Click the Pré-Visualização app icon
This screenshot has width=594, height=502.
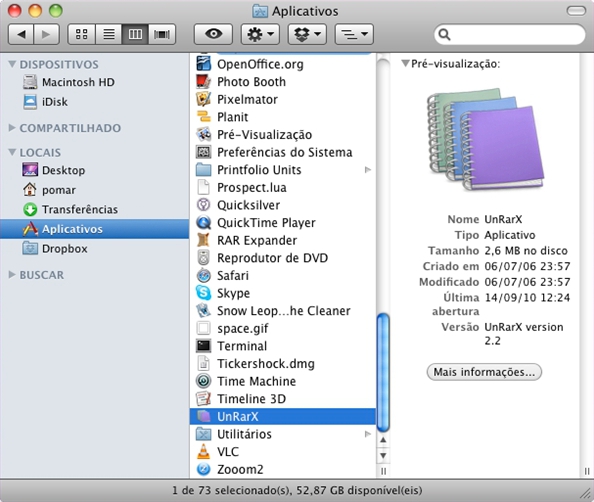[x=203, y=134]
